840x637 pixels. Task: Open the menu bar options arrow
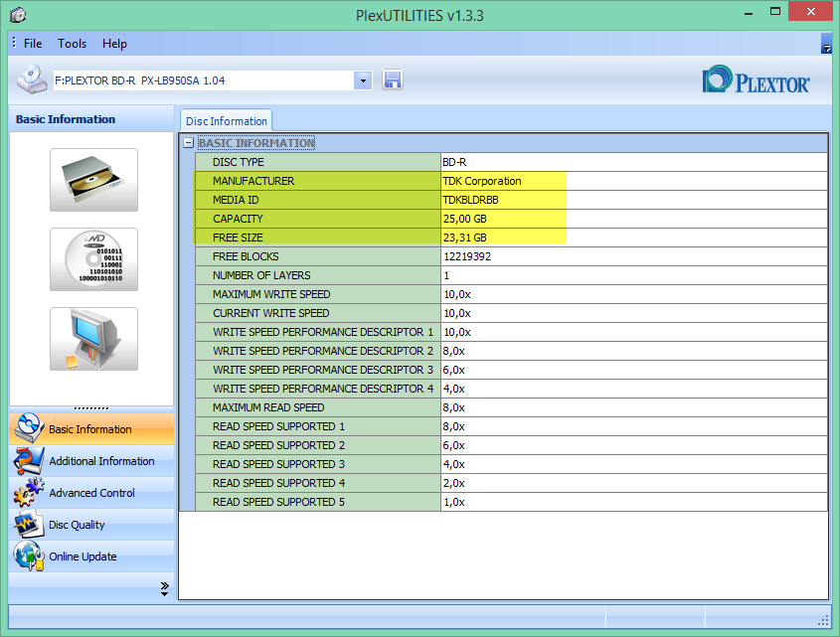click(826, 44)
